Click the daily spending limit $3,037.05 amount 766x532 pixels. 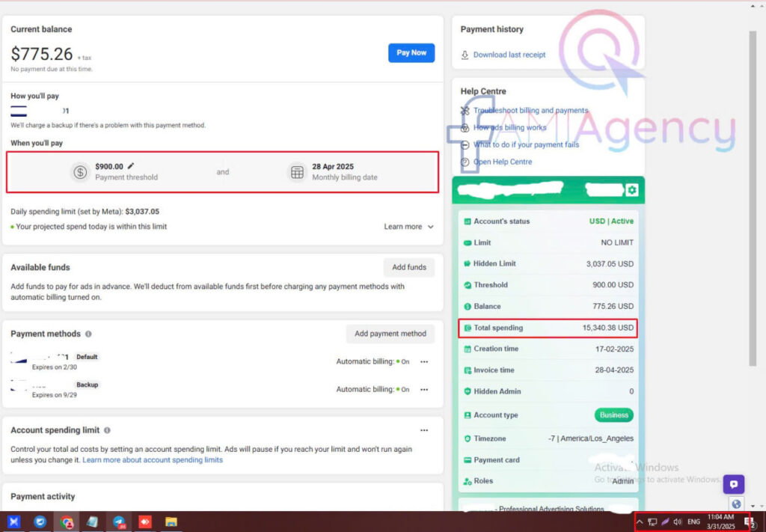point(142,212)
